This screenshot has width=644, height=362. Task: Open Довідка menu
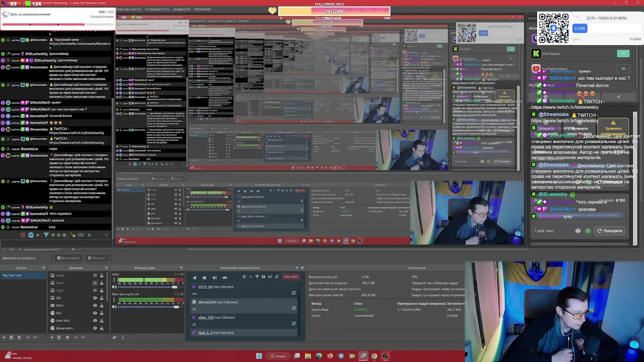(181, 9)
